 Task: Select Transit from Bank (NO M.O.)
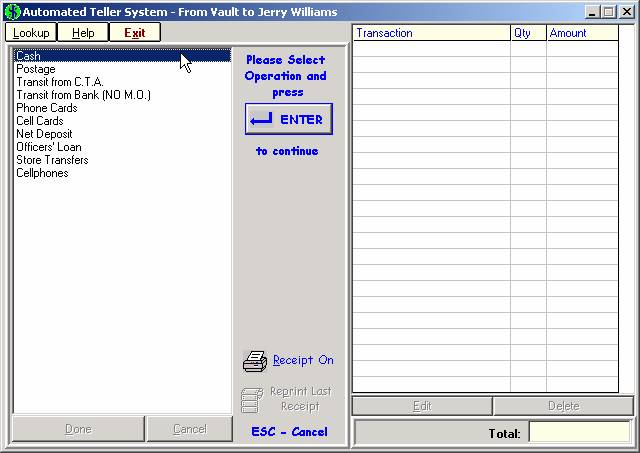click(x=83, y=95)
